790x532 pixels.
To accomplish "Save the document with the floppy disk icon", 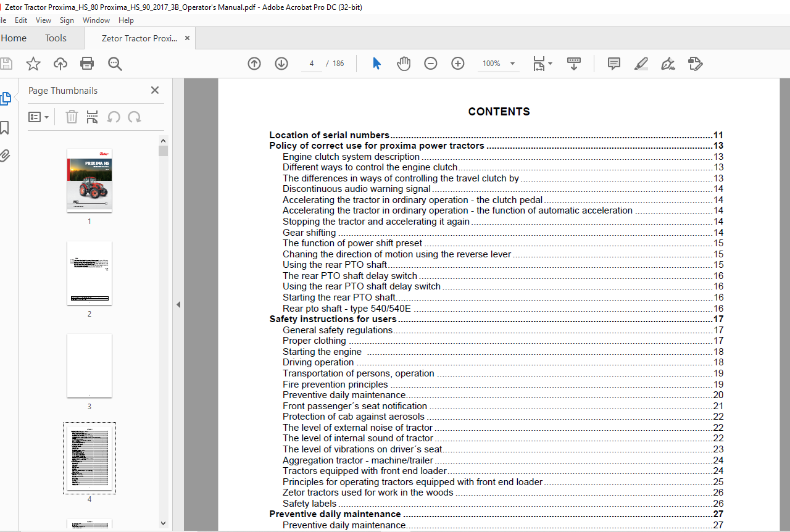I will click(6, 64).
